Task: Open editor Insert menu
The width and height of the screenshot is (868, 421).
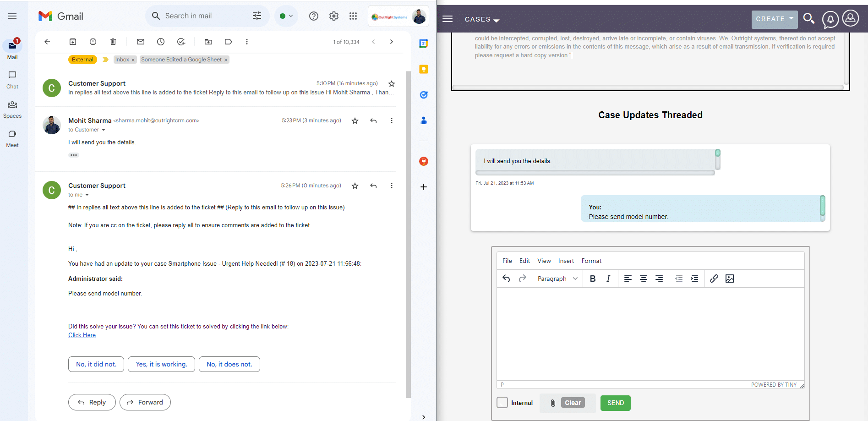Action: click(566, 261)
